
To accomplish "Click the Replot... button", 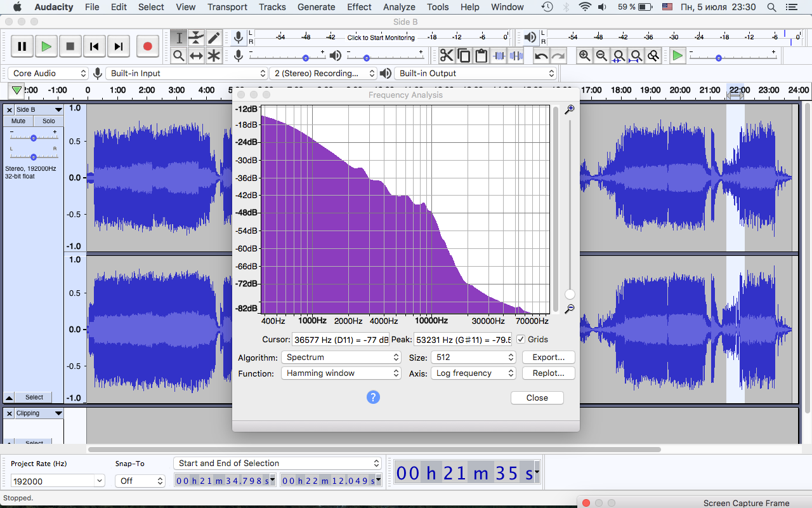I will [x=549, y=373].
